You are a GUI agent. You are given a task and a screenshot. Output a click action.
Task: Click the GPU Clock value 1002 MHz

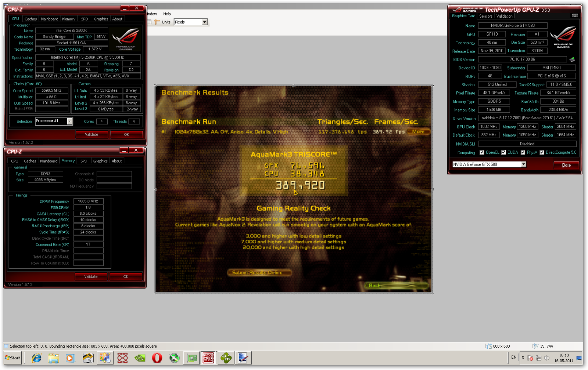(489, 126)
